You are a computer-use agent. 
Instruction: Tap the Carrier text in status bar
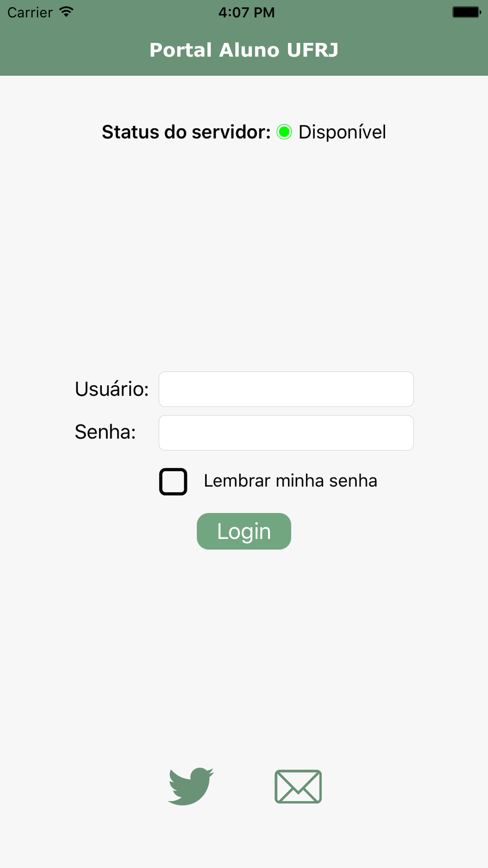pyautogui.click(x=30, y=12)
